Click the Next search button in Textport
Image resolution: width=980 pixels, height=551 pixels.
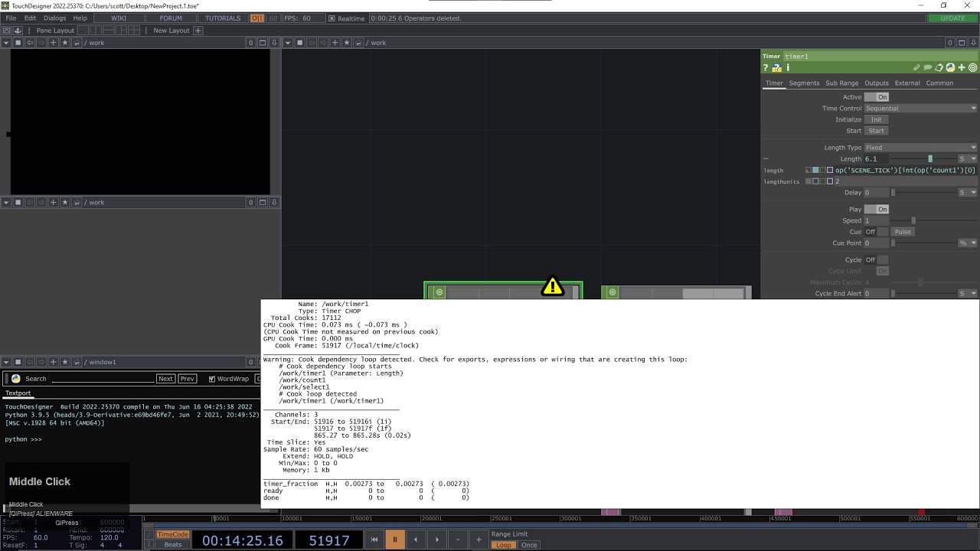(165, 379)
